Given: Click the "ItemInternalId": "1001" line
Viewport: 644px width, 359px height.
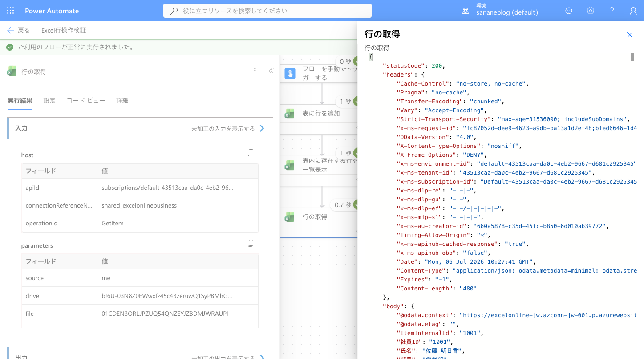Looking at the screenshot, I should [440, 333].
